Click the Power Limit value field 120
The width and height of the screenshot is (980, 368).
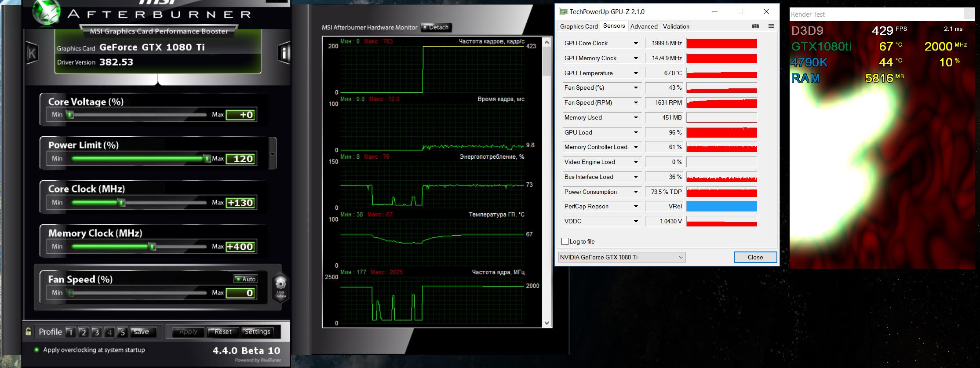pos(240,159)
